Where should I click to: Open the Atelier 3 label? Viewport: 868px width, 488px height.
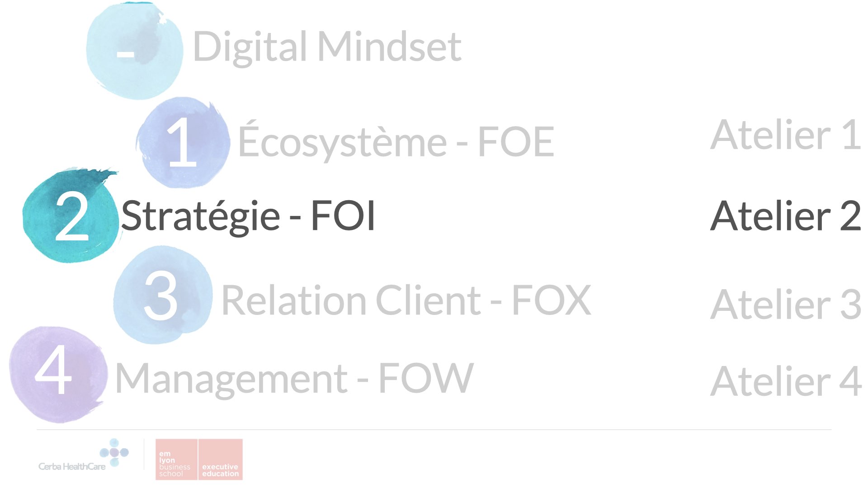785,304
